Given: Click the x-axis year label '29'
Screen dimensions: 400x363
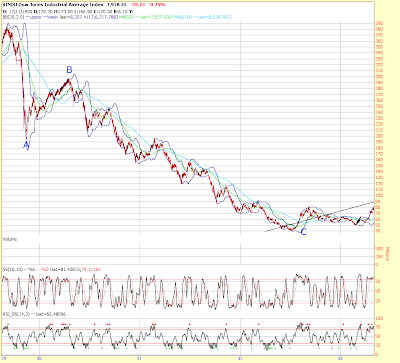Looking at the screenshot, I should pos(4,359).
